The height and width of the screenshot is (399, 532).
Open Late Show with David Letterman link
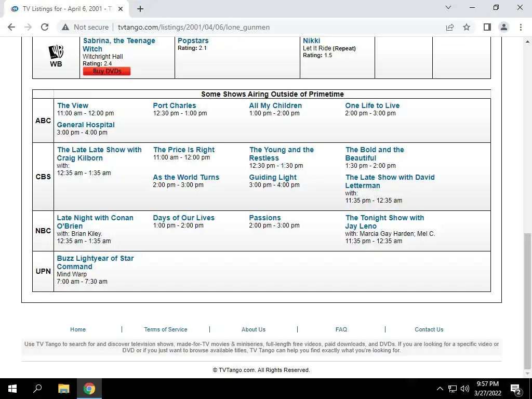tap(390, 181)
